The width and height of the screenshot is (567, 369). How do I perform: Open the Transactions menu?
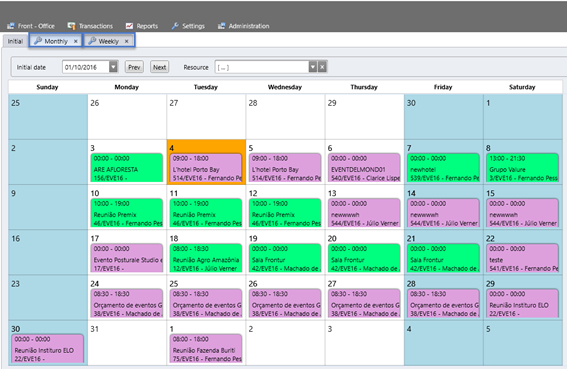[90, 26]
